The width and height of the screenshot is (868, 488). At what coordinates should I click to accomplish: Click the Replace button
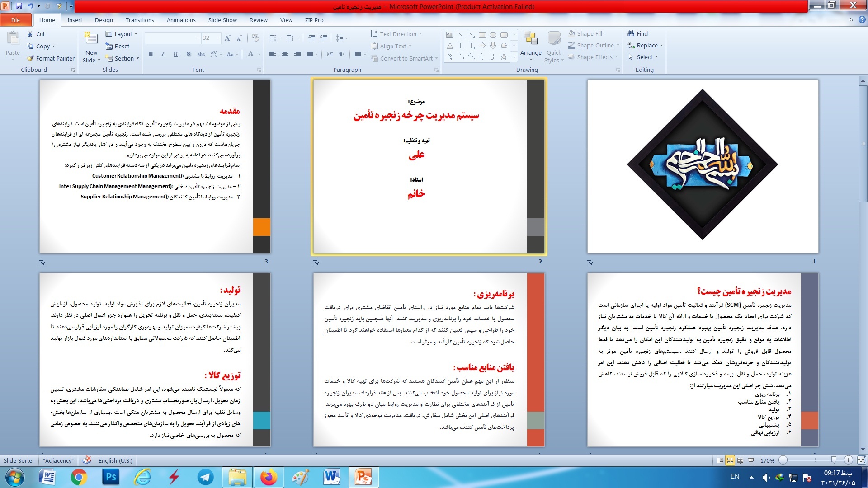pyautogui.click(x=645, y=45)
